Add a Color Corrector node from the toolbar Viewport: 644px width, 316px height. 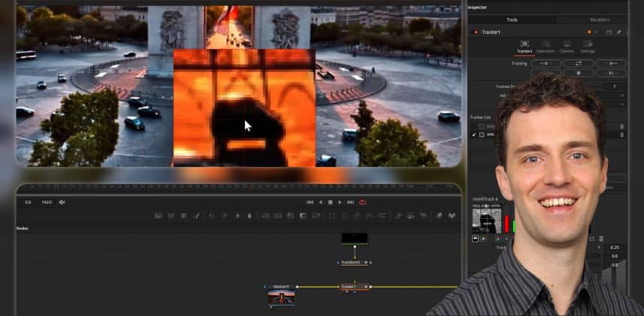tap(212, 215)
